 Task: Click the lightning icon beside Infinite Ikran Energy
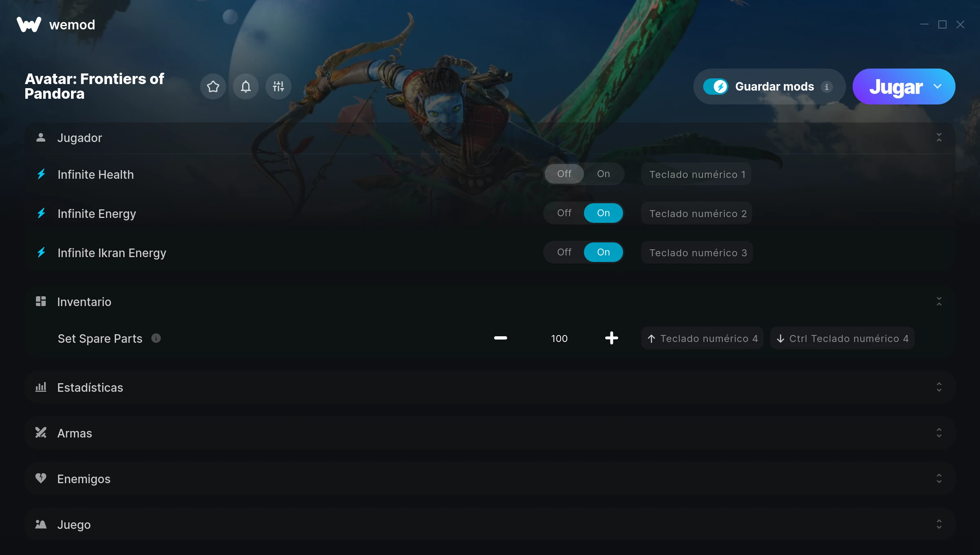tap(41, 253)
